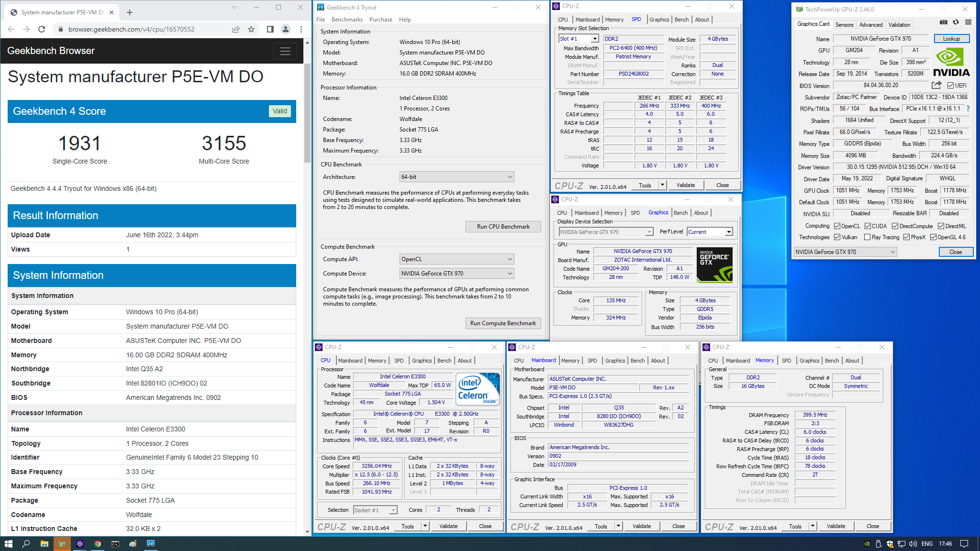Reload the Geekbench browser page
Image resolution: width=980 pixels, height=551 pixels.
point(42,29)
